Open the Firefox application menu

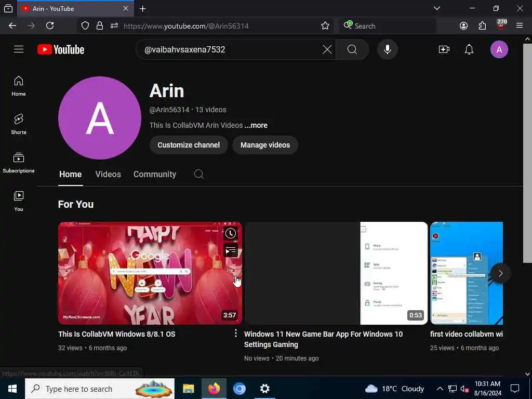click(520, 26)
